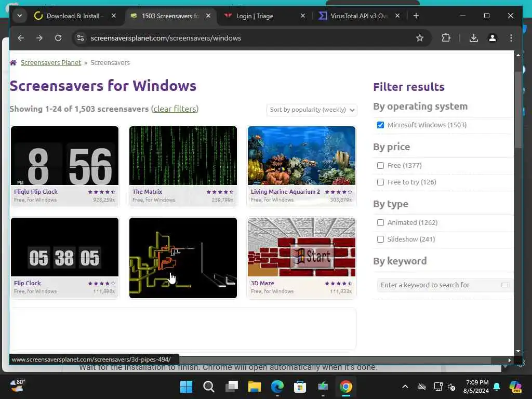Open Chrome downloads tray
This screenshot has width=532, height=399.
pyautogui.click(x=474, y=38)
